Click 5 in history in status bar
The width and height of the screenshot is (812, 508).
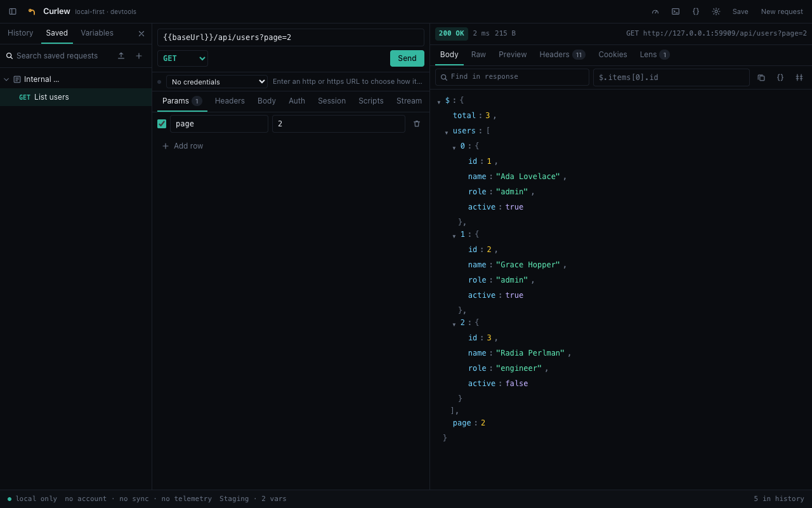click(x=779, y=499)
